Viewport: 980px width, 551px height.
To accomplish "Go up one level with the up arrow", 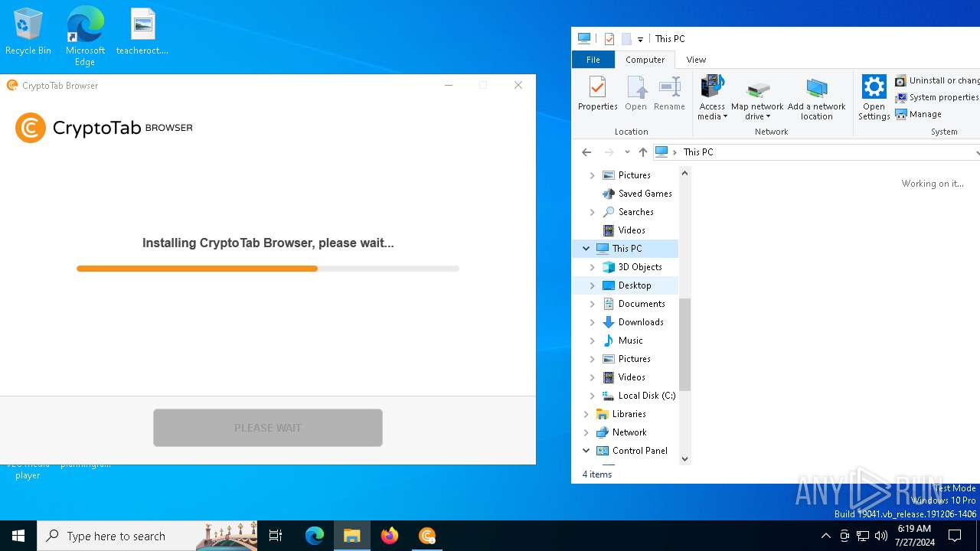I will pyautogui.click(x=643, y=152).
